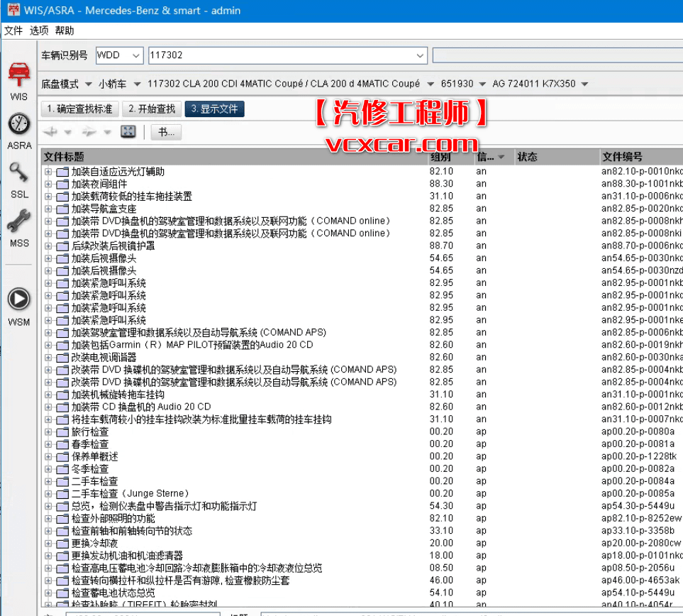The height and width of the screenshot is (616, 683).
Task: Launch WSM via the play icon
Action: [17, 298]
